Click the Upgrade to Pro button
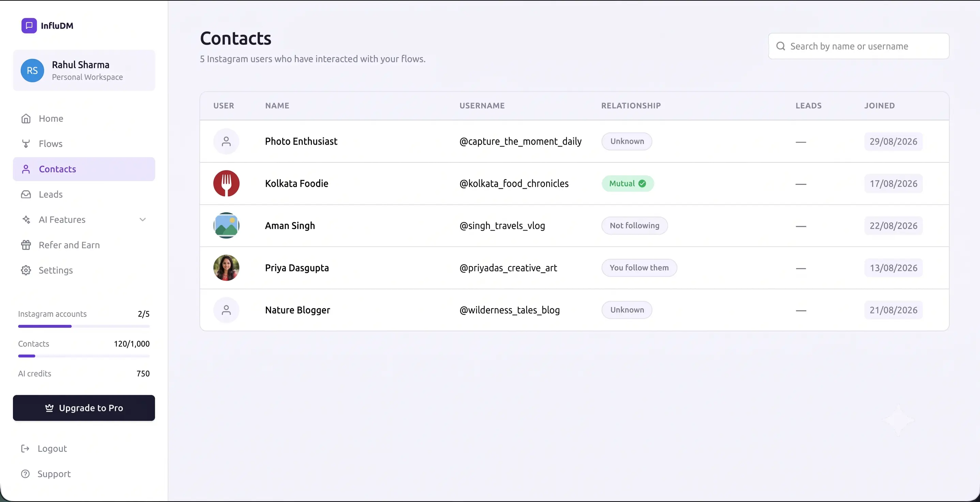 84,408
